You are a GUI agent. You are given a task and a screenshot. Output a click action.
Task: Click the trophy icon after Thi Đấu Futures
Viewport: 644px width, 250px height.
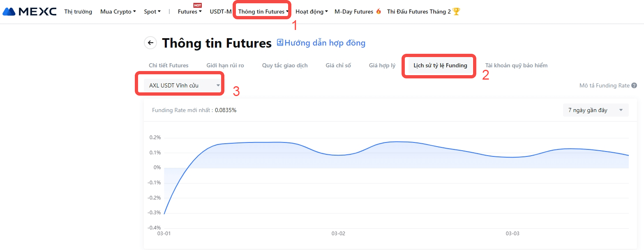(456, 11)
